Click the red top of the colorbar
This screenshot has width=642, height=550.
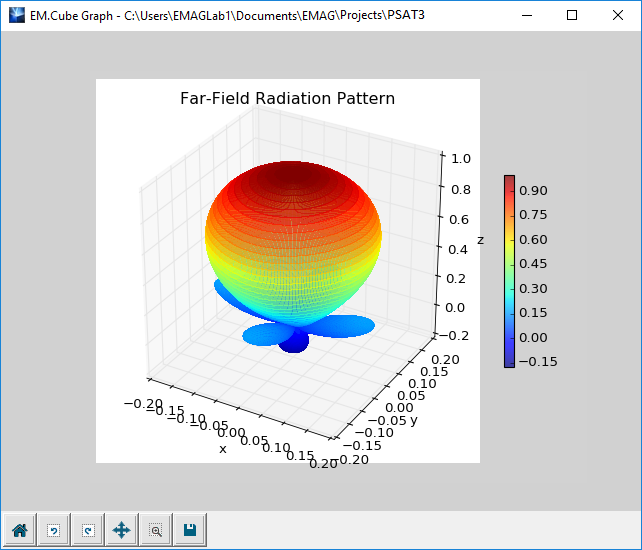509,181
